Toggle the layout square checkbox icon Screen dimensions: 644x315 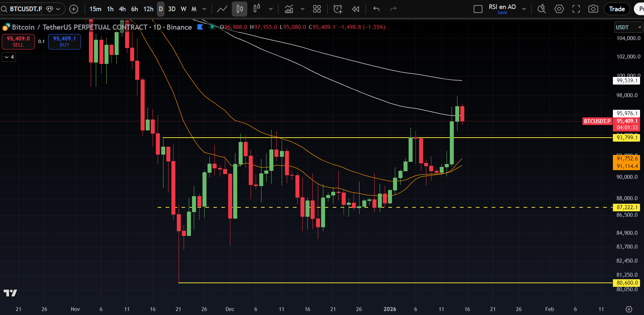coord(478,9)
